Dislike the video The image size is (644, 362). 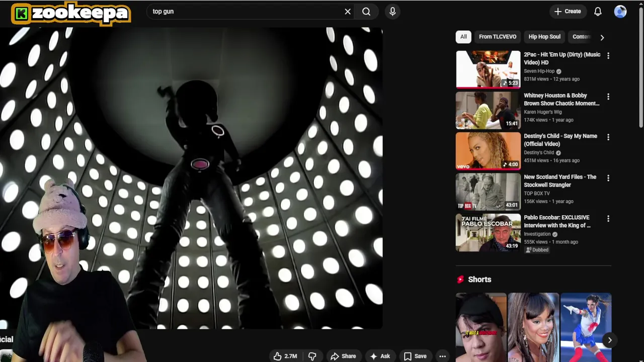312,356
